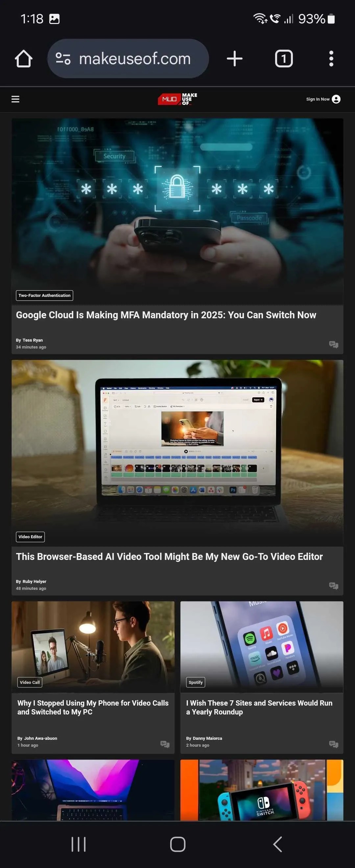Open the MUO hamburger menu
355x868 pixels.
[15, 99]
